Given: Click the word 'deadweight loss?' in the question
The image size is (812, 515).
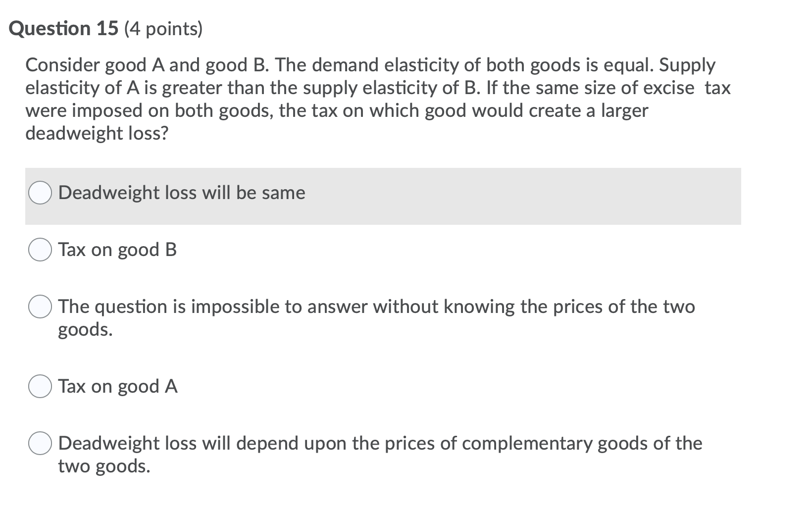Looking at the screenshot, I should 97,132.
